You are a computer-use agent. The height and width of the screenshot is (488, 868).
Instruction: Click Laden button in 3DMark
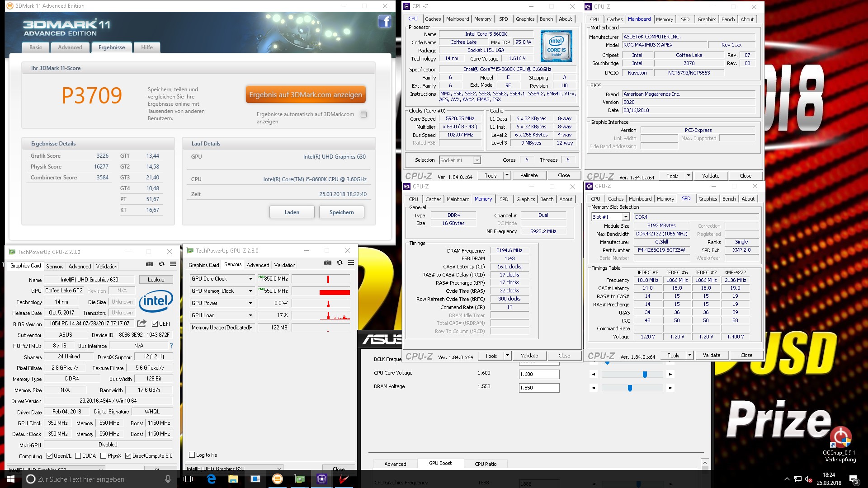click(292, 212)
